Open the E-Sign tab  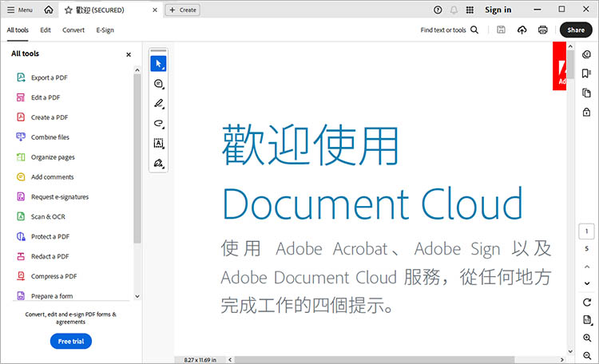[105, 30]
